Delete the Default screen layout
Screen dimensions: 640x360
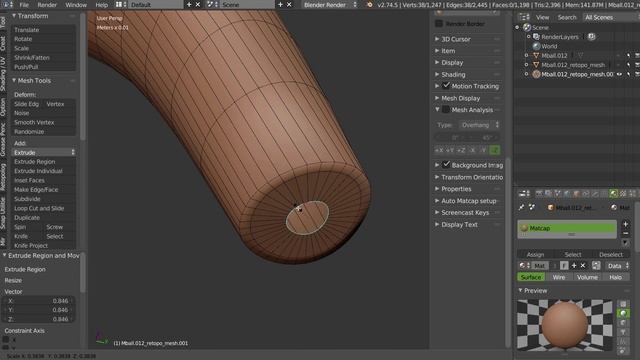198,4
